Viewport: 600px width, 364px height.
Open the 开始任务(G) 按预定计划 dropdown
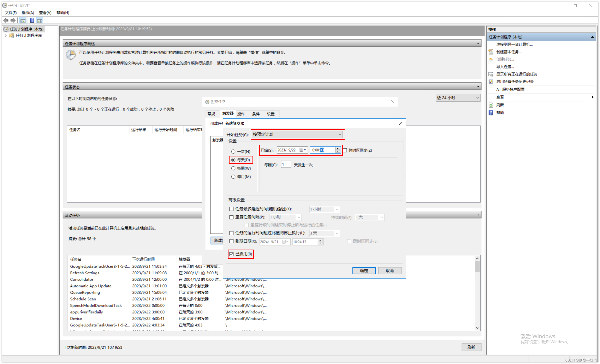click(297, 134)
